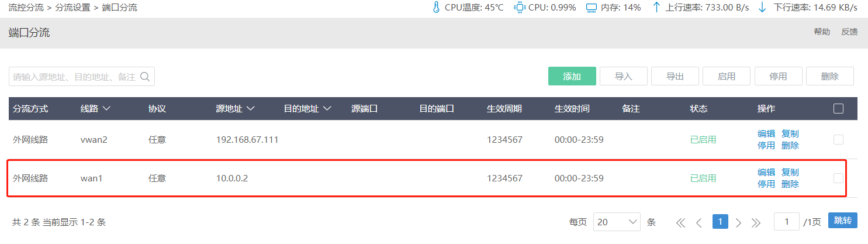Click the search input for source address
This screenshot has height=244, width=868.
[x=74, y=77]
